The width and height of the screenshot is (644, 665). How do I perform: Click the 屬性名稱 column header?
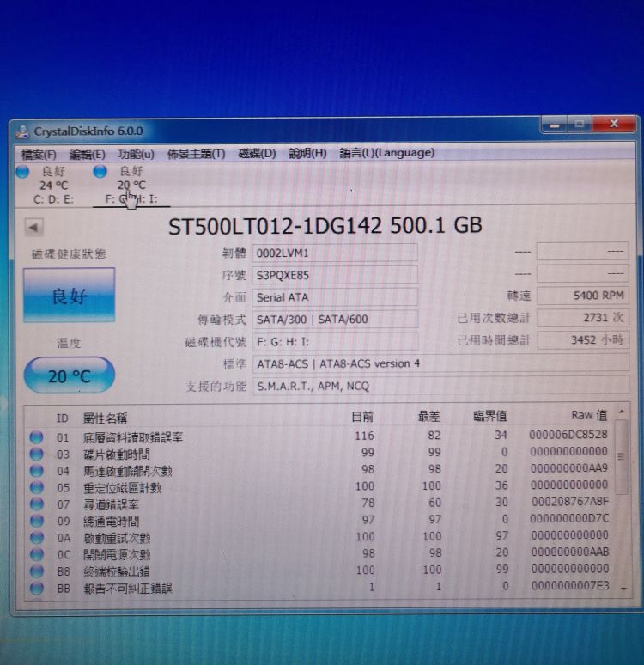pos(105,418)
